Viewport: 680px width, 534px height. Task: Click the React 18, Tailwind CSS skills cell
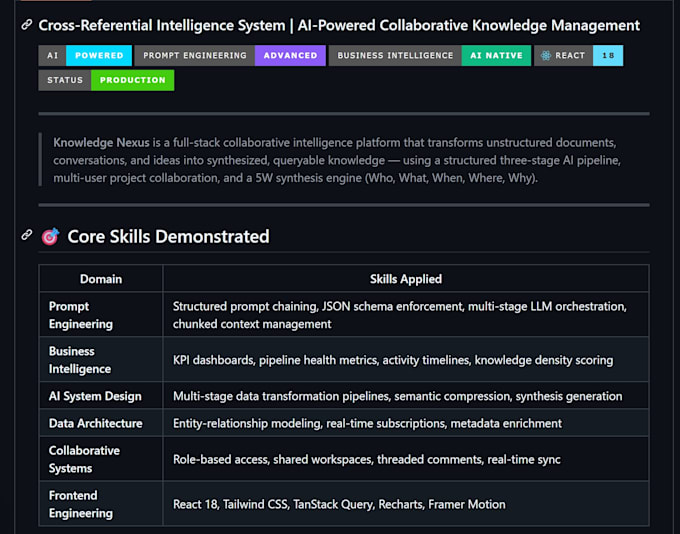406,504
